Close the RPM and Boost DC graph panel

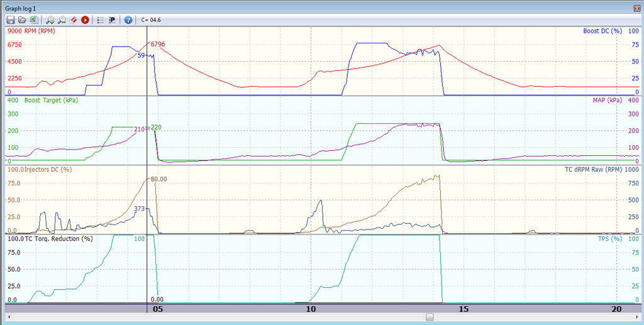638,30
